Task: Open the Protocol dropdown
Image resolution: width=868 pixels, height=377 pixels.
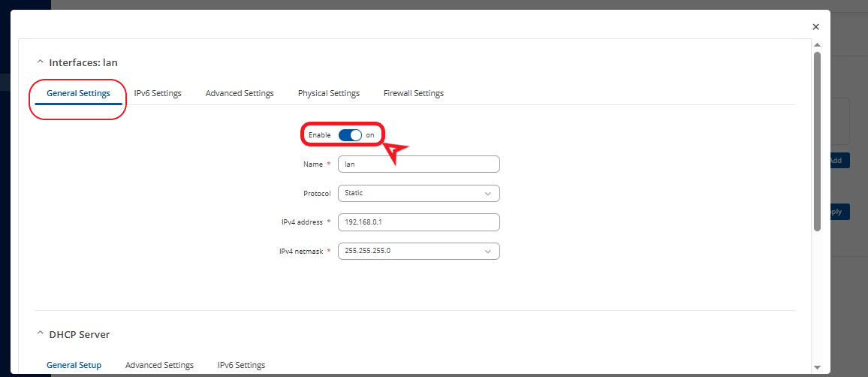Action: click(x=418, y=193)
